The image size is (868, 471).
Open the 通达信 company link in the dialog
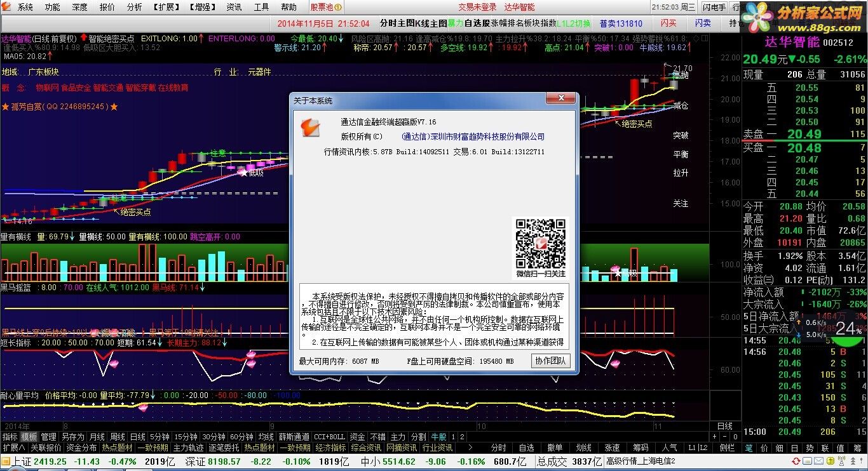tap(473, 136)
